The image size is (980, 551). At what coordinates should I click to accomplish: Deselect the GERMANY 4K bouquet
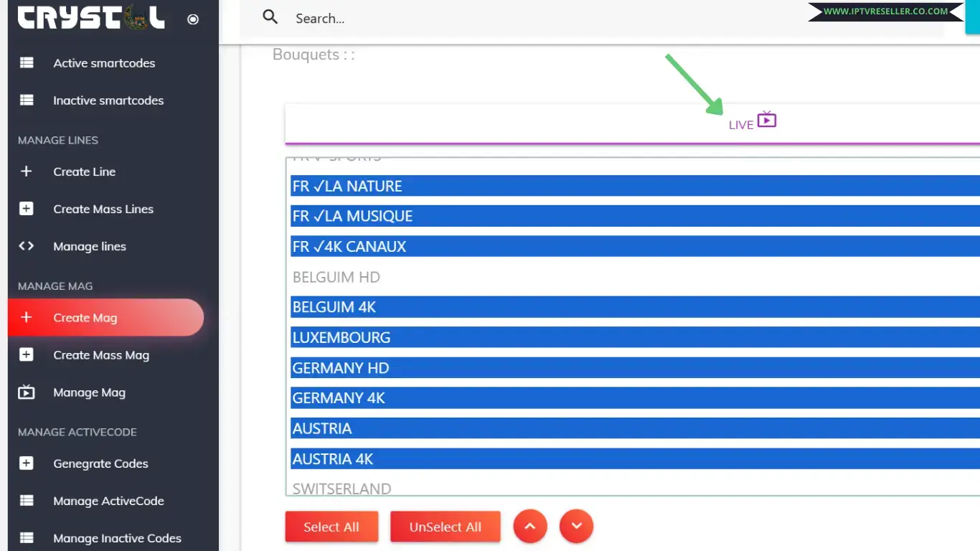(502, 397)
